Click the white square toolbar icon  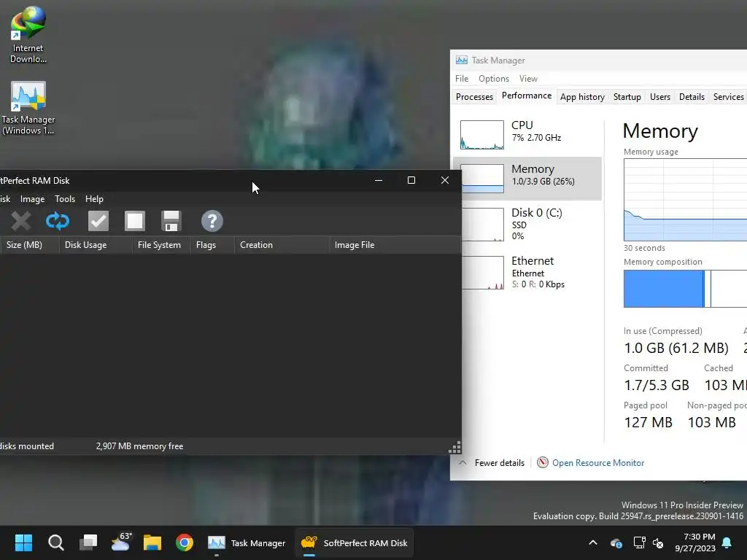tap(135, 221)
